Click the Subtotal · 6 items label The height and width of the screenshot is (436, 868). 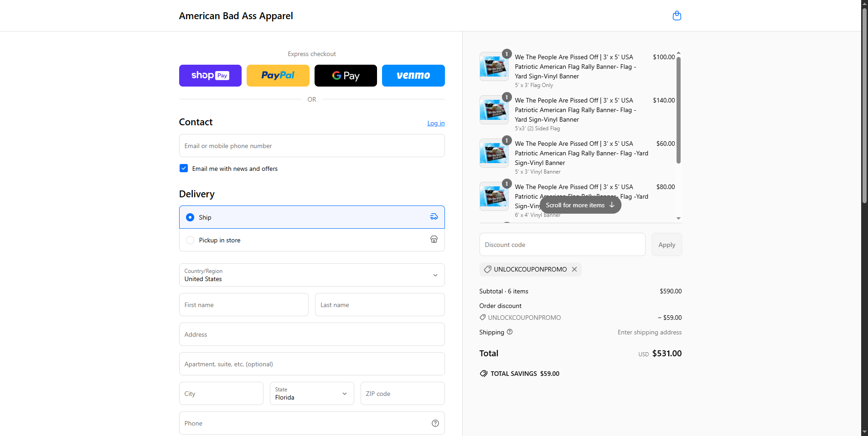[x=504, y=291]
